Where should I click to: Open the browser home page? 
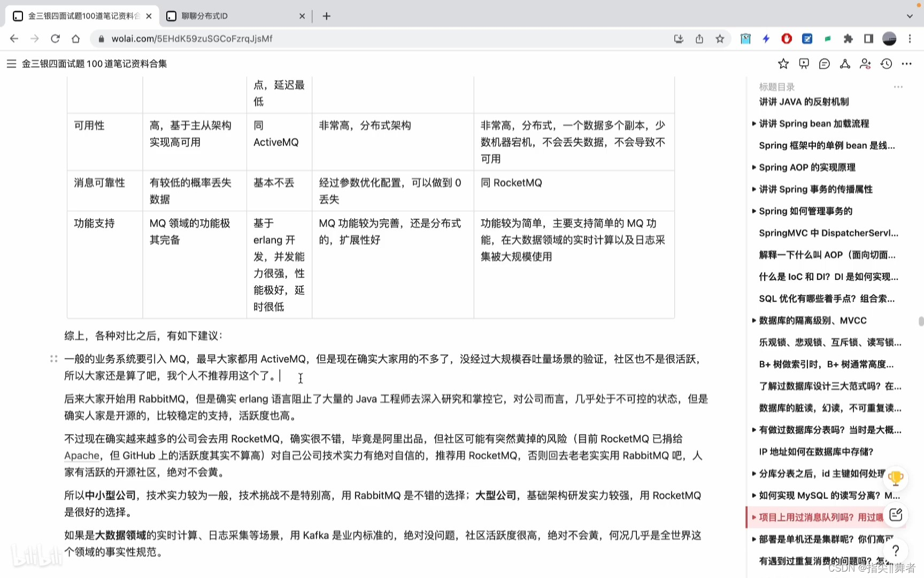click(x=75, y=39)
